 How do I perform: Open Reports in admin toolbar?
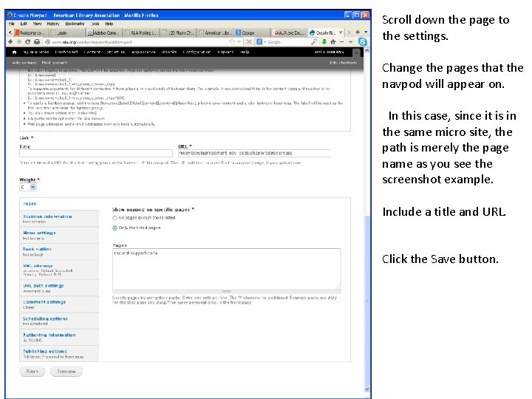coord(225,52)
